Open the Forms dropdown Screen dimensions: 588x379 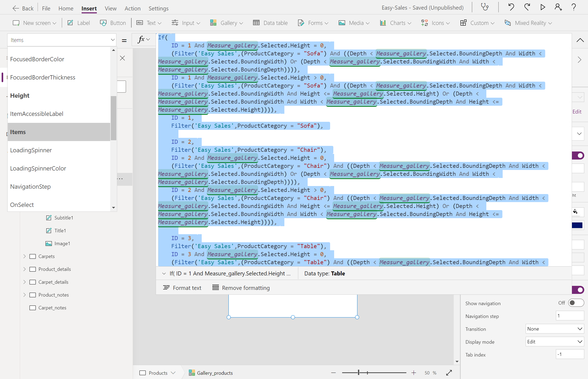313,23
